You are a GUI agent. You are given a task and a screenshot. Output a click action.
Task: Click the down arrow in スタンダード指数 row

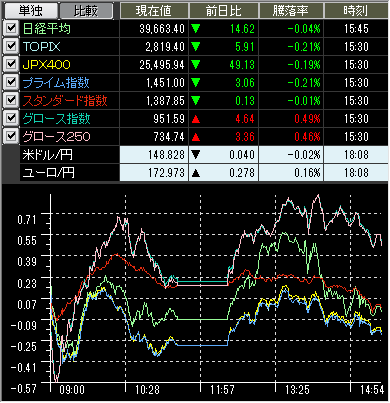(196, 101)
